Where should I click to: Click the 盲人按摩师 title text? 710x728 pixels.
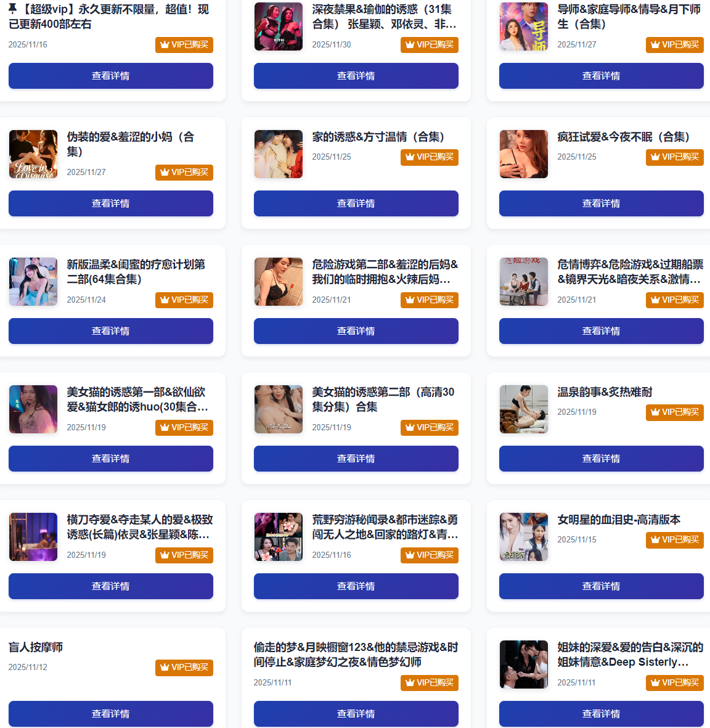click(x=36, y=647)
